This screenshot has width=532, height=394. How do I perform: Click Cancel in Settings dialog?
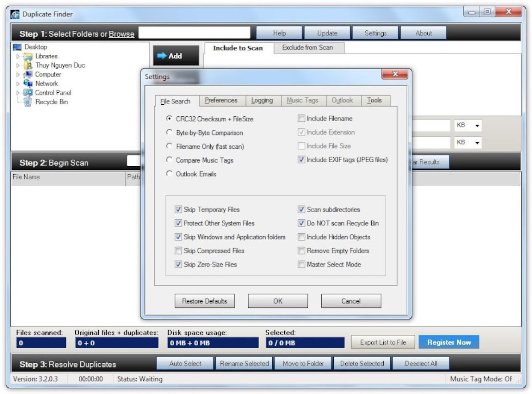[x=351, y=301]
